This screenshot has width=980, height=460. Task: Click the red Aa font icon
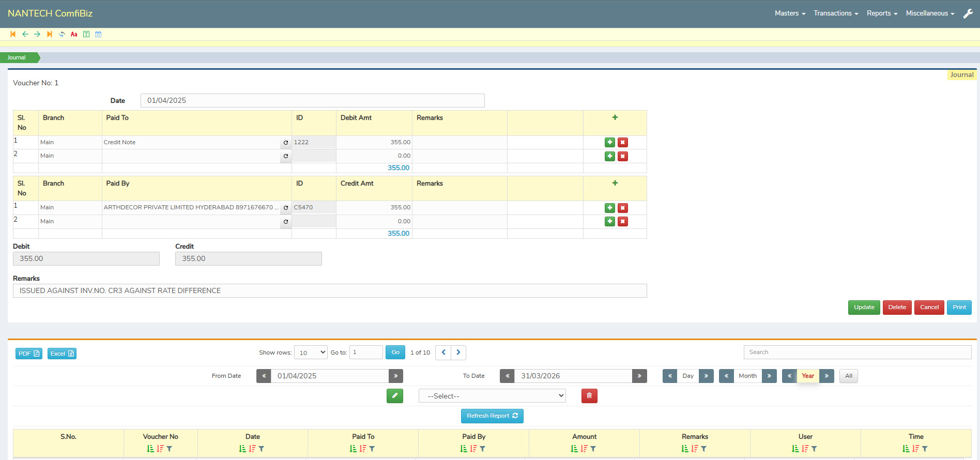(74, 34)
